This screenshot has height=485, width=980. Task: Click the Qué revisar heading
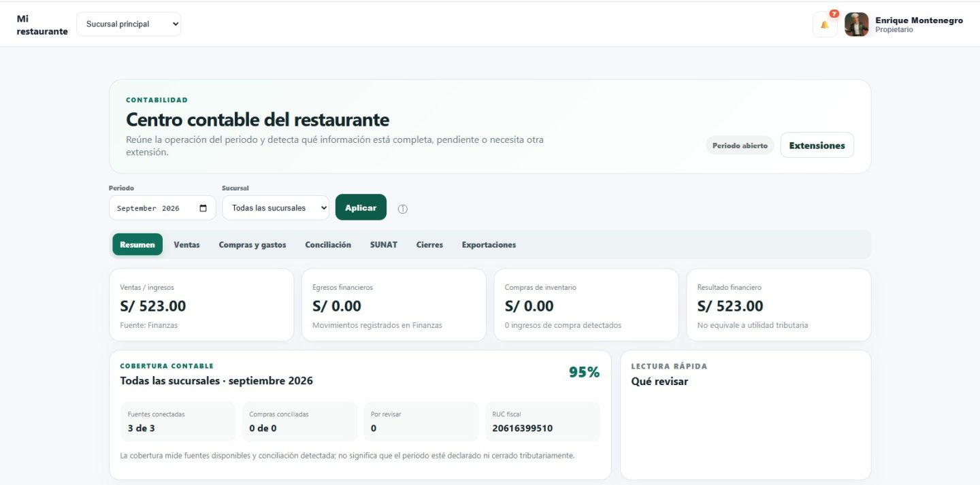click(x=659, y=382)
